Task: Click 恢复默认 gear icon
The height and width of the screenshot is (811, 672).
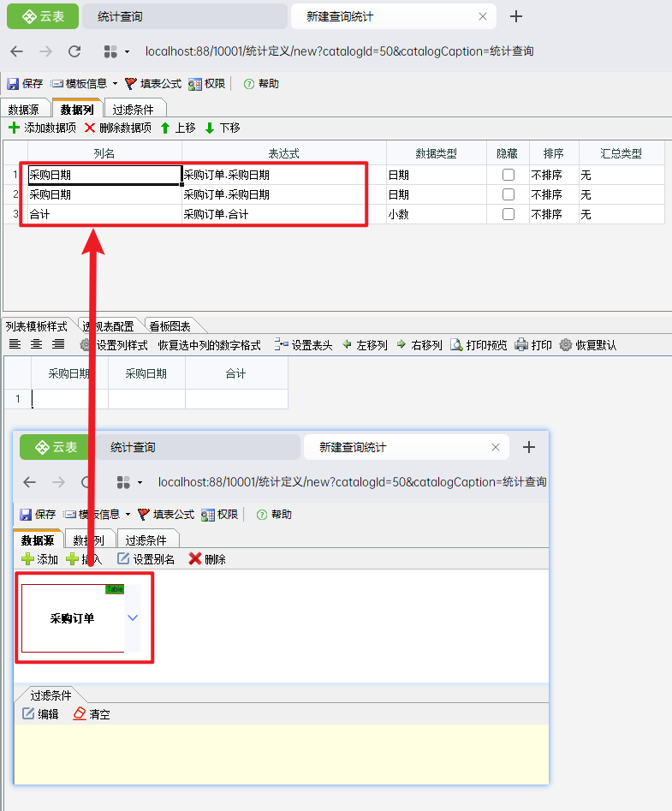Action: point(566,344)
